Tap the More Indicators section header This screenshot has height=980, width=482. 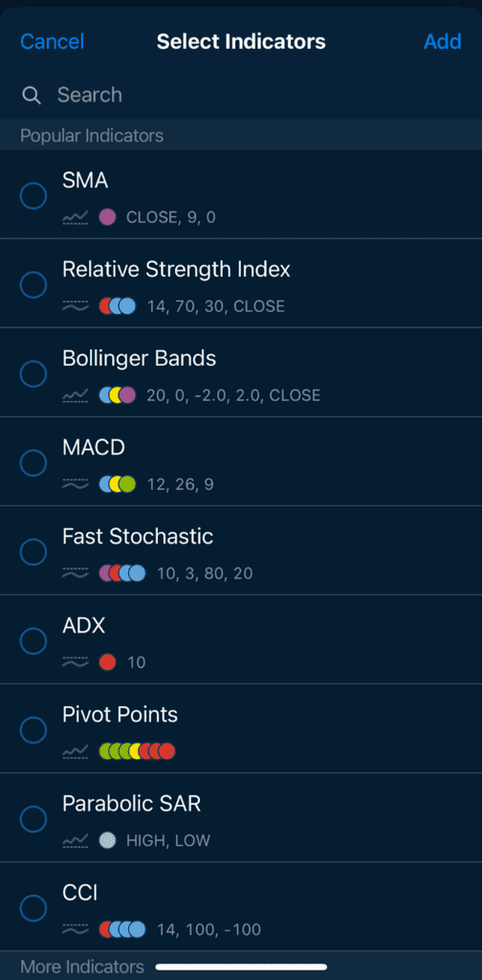[x=82, y=967]
